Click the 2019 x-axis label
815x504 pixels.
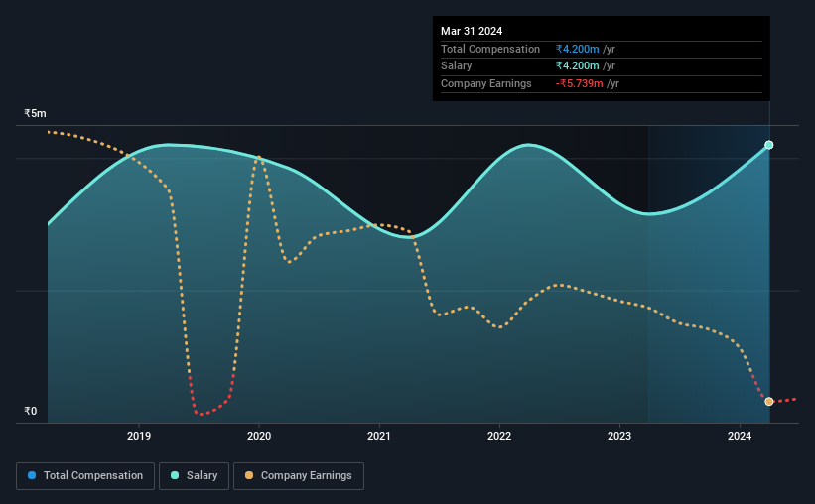139,436
